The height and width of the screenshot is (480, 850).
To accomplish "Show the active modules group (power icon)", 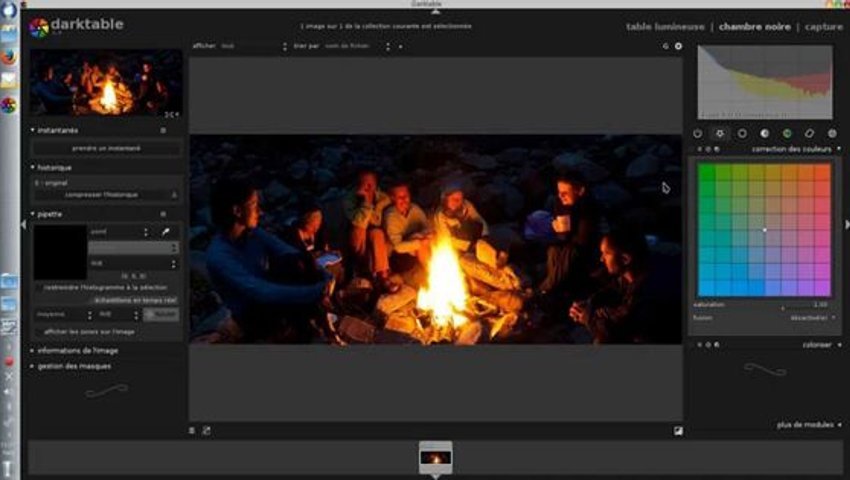I will 697,133.
